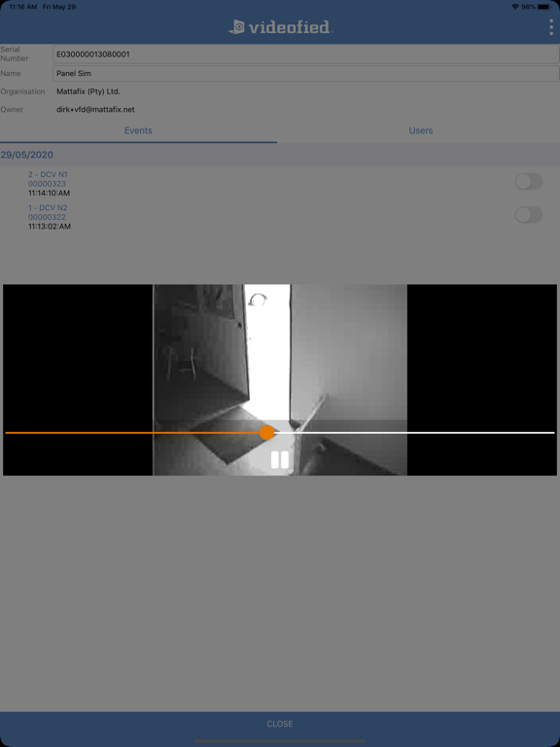Click owner email dirk+vfd@mattafix.net

tap(95, 110)
